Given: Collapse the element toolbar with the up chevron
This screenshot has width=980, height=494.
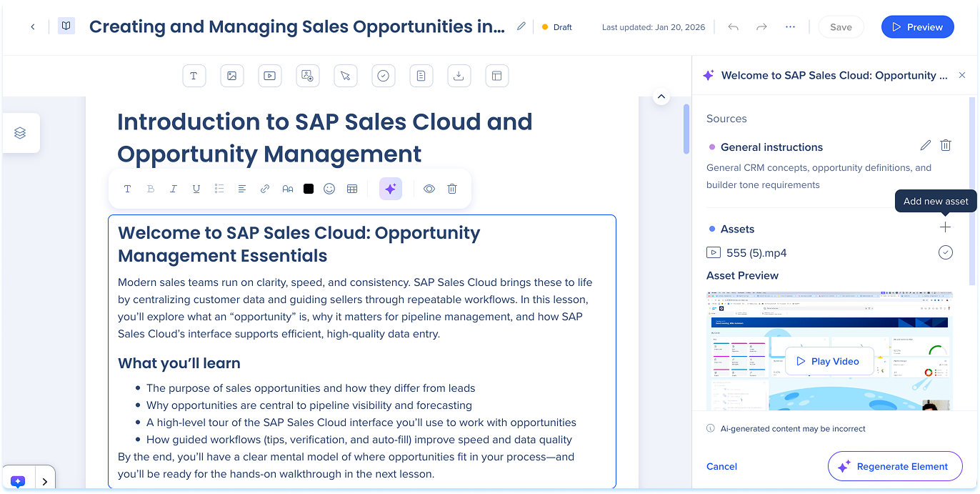Looking at the screenshot, I should [x=661, y=97].
